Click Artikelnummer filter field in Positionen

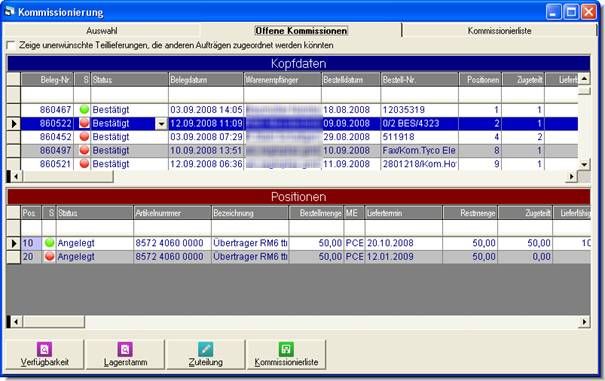point(172,228)
